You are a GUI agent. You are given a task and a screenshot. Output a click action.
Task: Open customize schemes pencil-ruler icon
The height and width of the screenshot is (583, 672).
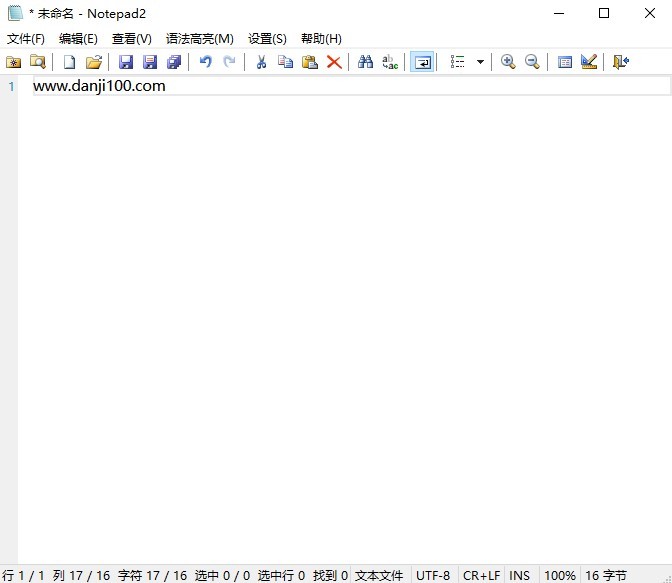click(589, 62)
